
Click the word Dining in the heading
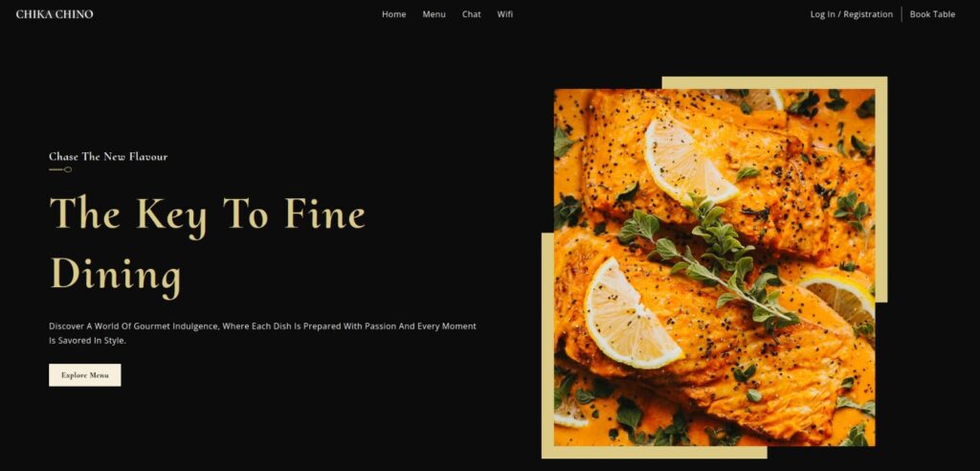point(116,275)
